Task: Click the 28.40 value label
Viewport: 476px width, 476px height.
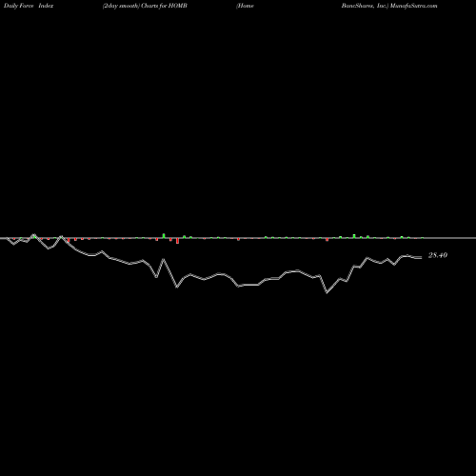Action: 438,255
